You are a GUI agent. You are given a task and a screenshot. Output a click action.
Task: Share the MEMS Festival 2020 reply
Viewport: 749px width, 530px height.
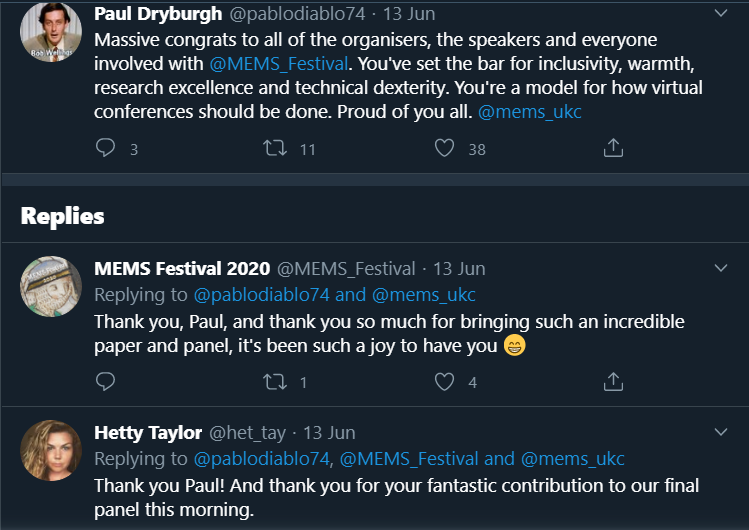pyautogui.click(x=614, y=381)
